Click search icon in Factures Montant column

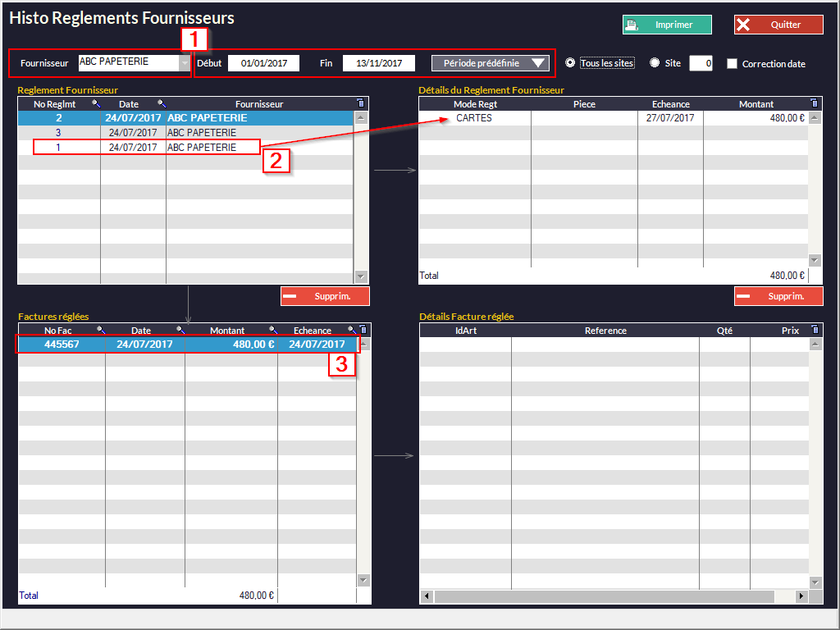point(272,331)
